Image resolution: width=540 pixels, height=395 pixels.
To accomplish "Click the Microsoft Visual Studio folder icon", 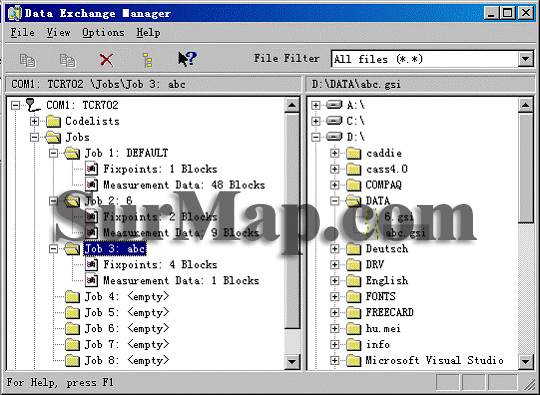I will tap(353, 361).
